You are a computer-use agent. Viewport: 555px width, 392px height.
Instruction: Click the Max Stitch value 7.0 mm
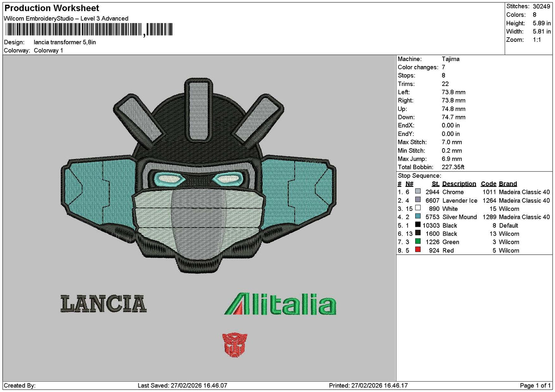coord(452,142)
